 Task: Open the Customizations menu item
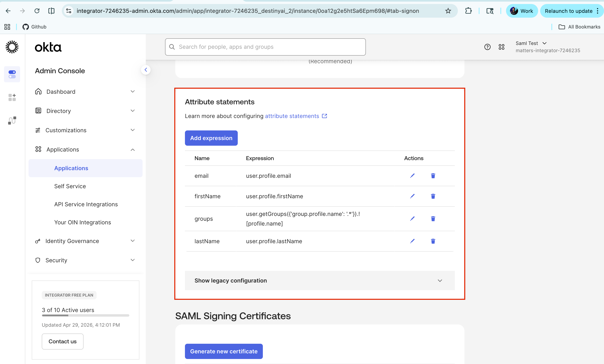66,130
